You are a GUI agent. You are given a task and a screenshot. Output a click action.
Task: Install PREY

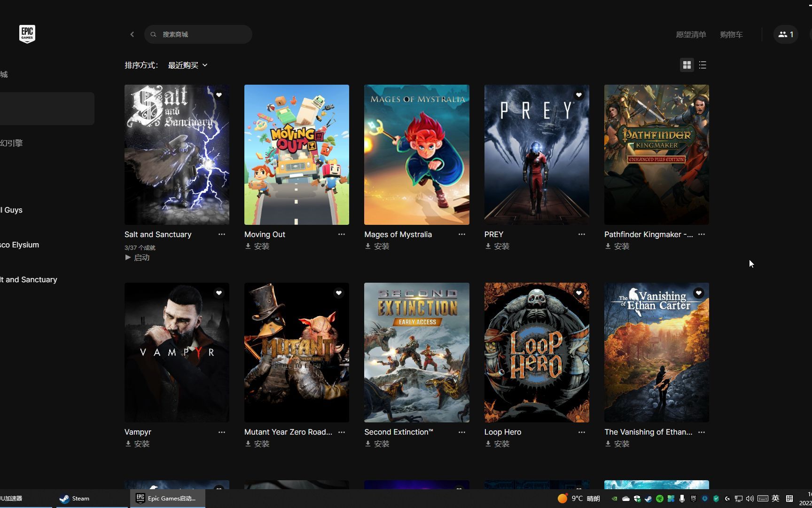tap(497, 246)
